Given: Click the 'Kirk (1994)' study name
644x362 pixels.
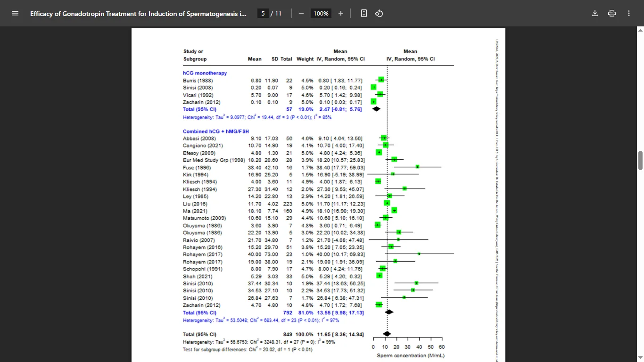Looking at the screenshot, I should coord(196,175).
